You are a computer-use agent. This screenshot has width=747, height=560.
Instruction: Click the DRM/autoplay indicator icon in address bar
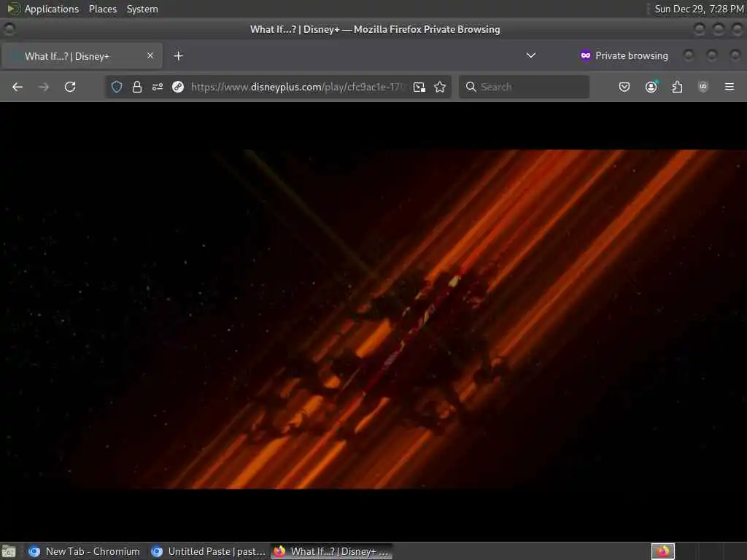178,87
